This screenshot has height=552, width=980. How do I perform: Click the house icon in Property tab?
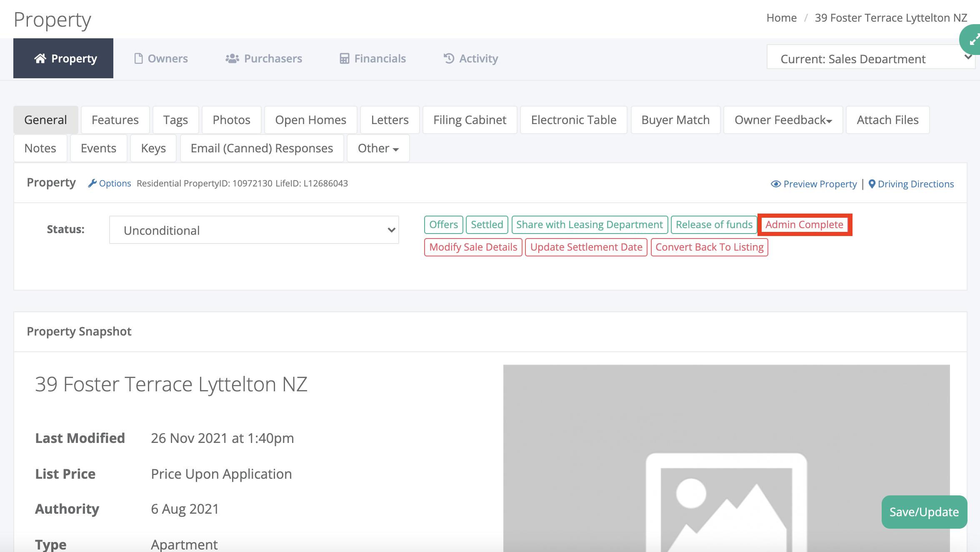(40, 58)
